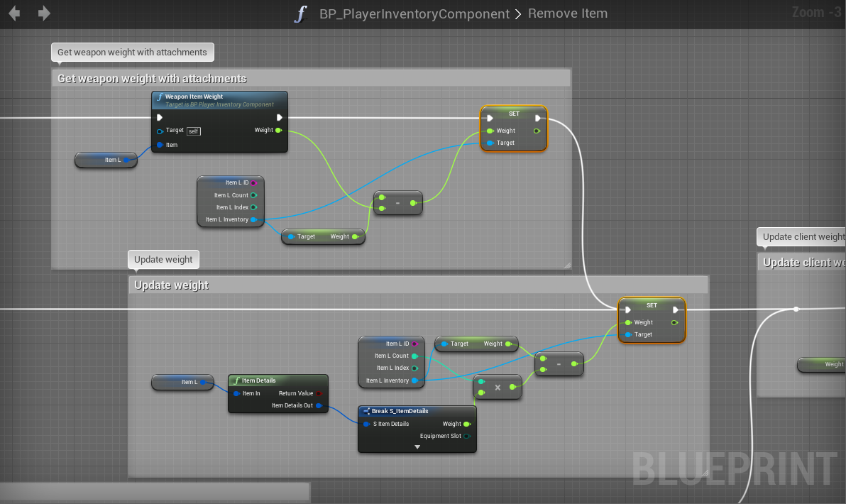Expand the Break S_ItemDetails node arrow
The image size is (846, 504).
(417, 447)
